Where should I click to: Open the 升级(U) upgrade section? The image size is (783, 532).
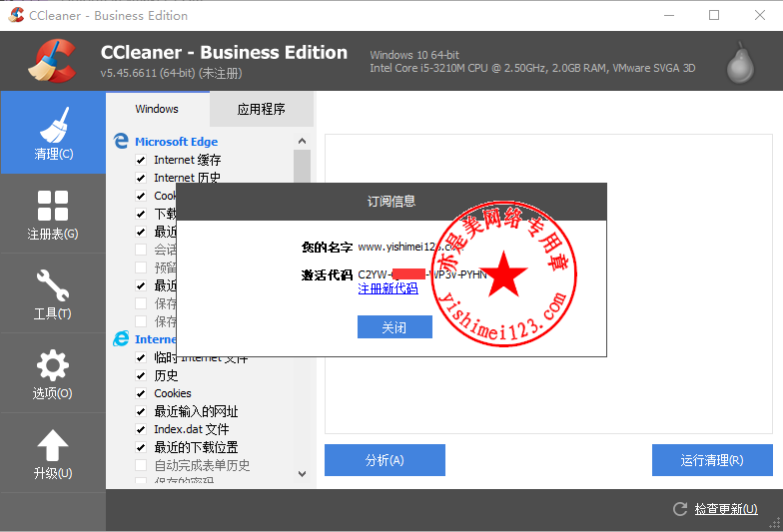[53, 453]
